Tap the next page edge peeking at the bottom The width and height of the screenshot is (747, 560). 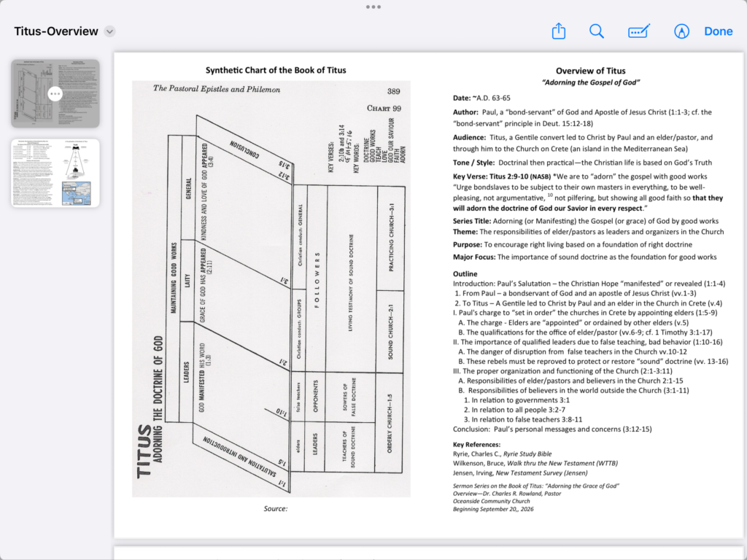[428, 553]
